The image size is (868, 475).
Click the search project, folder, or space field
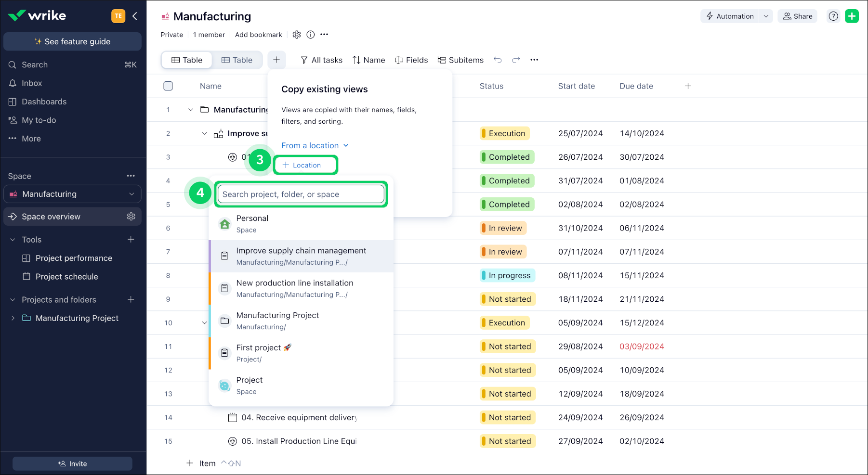pos(301,194)
